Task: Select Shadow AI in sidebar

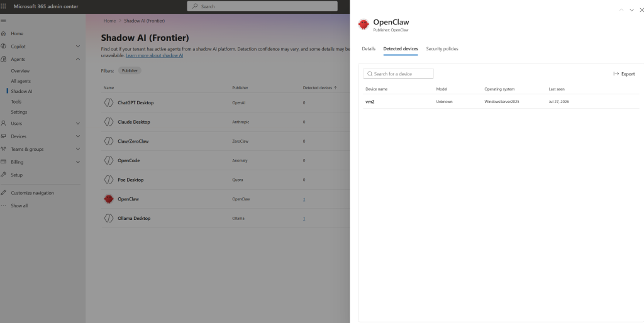Action: click(x=21, y=92)
